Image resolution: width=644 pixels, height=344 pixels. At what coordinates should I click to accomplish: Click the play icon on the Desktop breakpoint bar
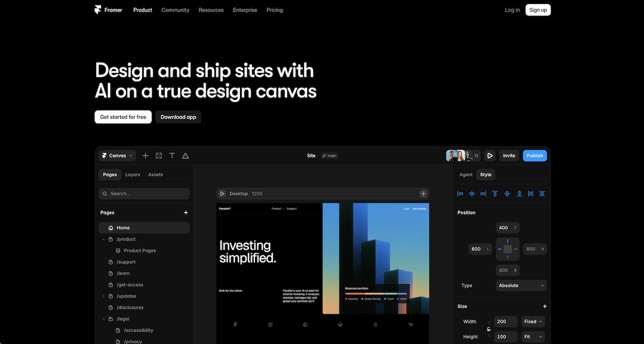[x=222, y=193]
